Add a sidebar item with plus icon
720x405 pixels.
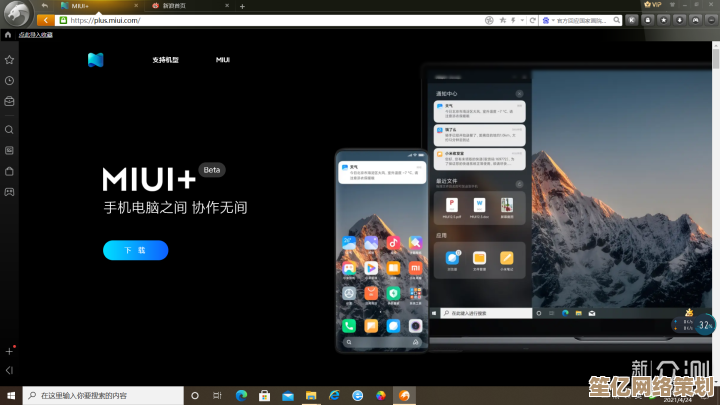tap(9, 351)
